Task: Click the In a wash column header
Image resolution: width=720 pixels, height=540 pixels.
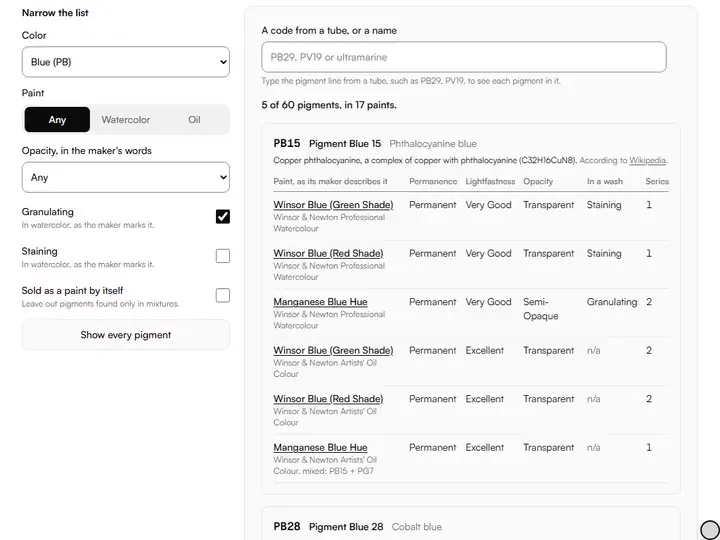Action: click(605, 181)
